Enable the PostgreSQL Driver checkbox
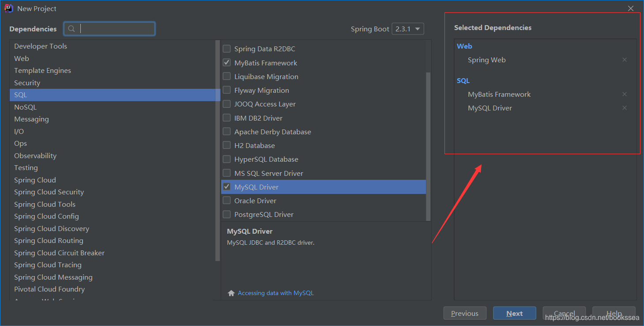 pos(226,214)
